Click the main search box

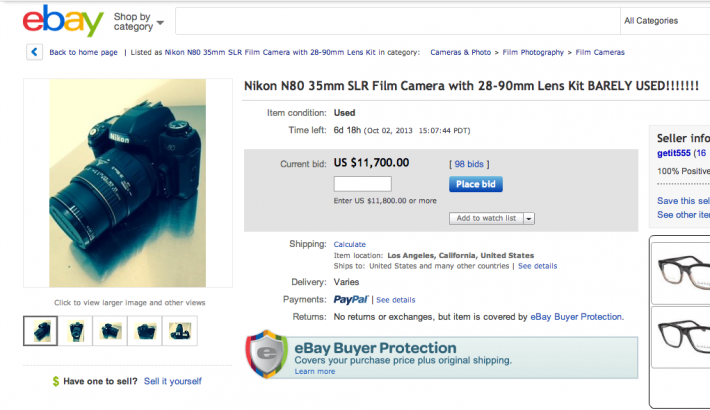coord(398,21)
